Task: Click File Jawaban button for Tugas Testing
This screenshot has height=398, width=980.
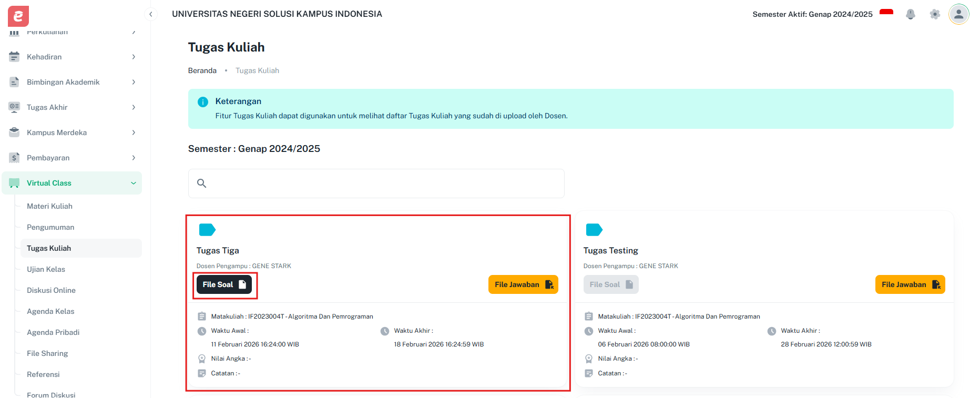Action: (x=910, y=284)
